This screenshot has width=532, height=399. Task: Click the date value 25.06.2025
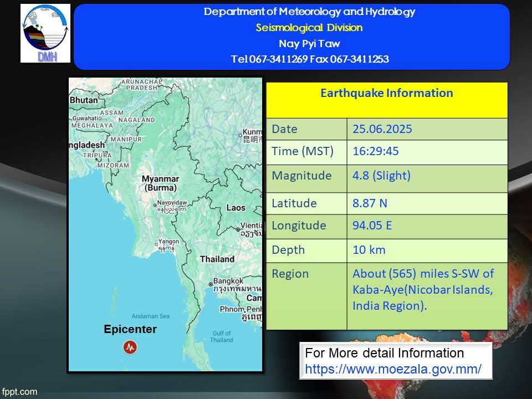(x=382, y=129)
